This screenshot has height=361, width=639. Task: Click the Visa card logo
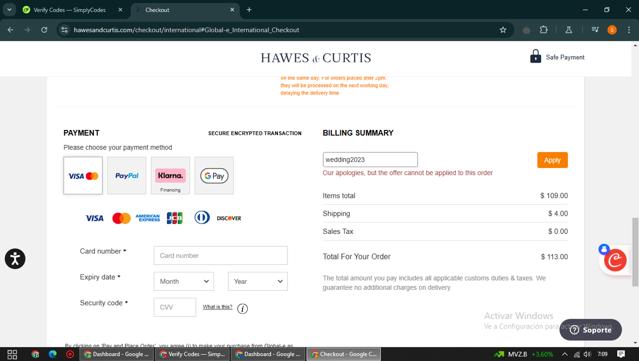(95, 218)
